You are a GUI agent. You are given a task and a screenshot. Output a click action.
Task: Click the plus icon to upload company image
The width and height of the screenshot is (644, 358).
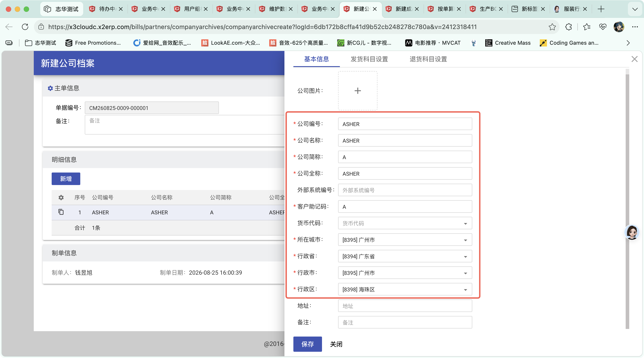358,91
